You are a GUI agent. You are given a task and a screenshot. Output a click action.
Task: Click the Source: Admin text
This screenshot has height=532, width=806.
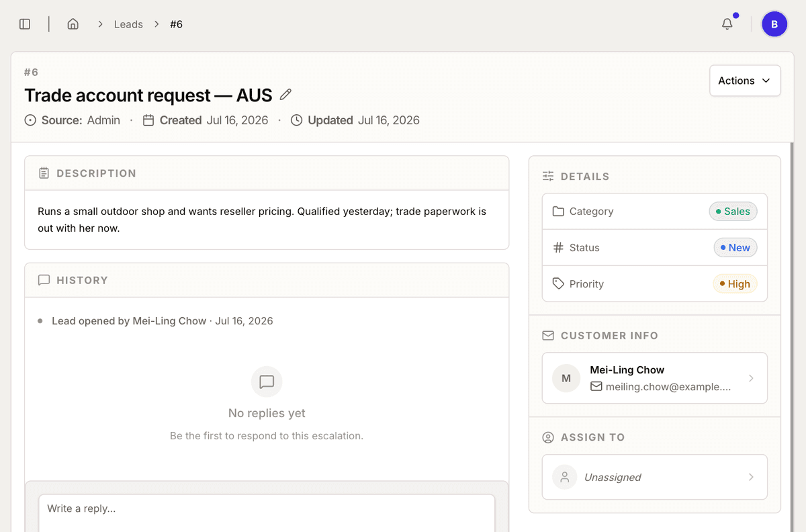point(81,120)
